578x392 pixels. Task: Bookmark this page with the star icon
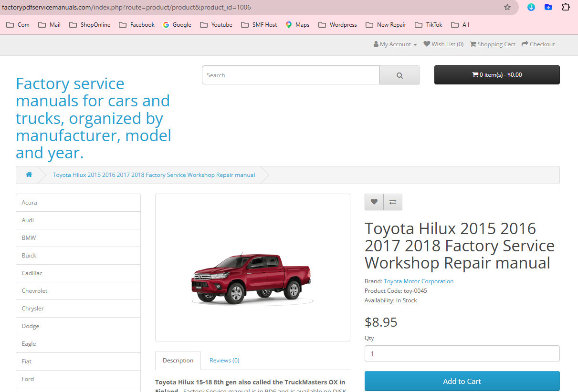click(x=507, y=7)
